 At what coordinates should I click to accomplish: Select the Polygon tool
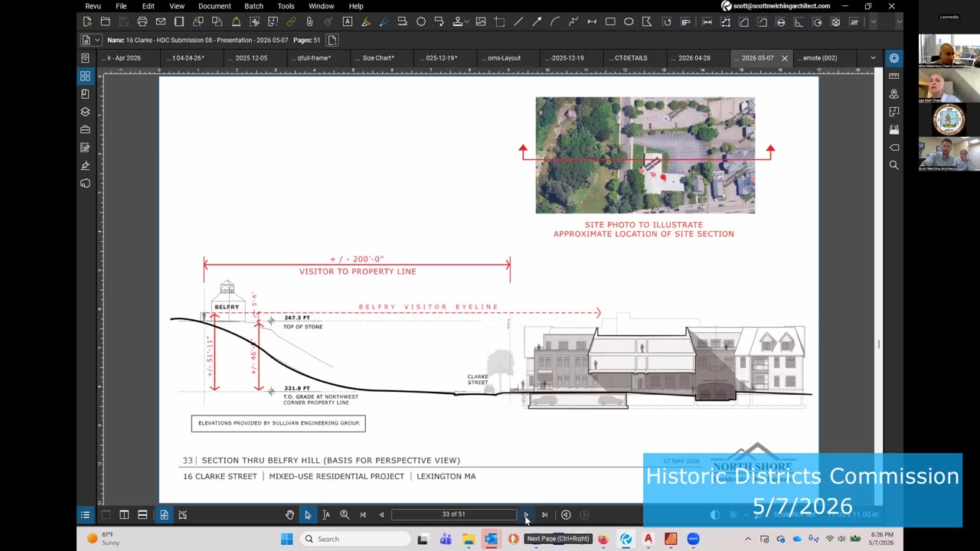(647, 22)
